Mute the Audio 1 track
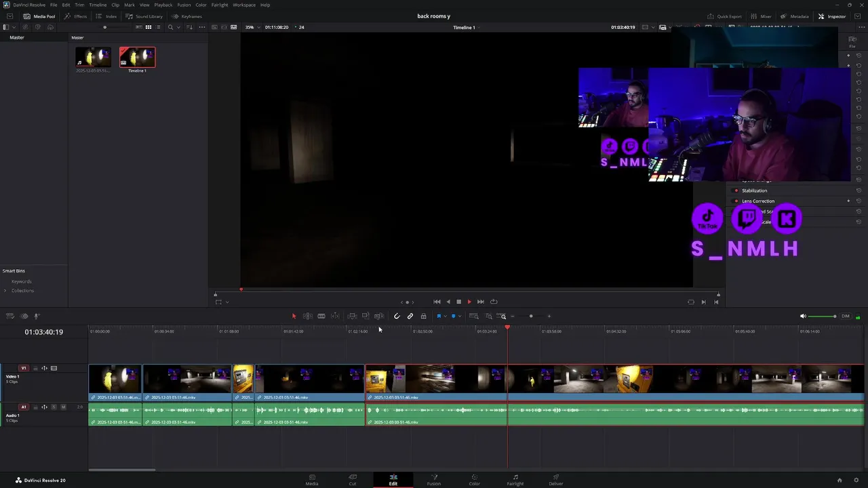868x488 pixels. [x=63, y=407]
